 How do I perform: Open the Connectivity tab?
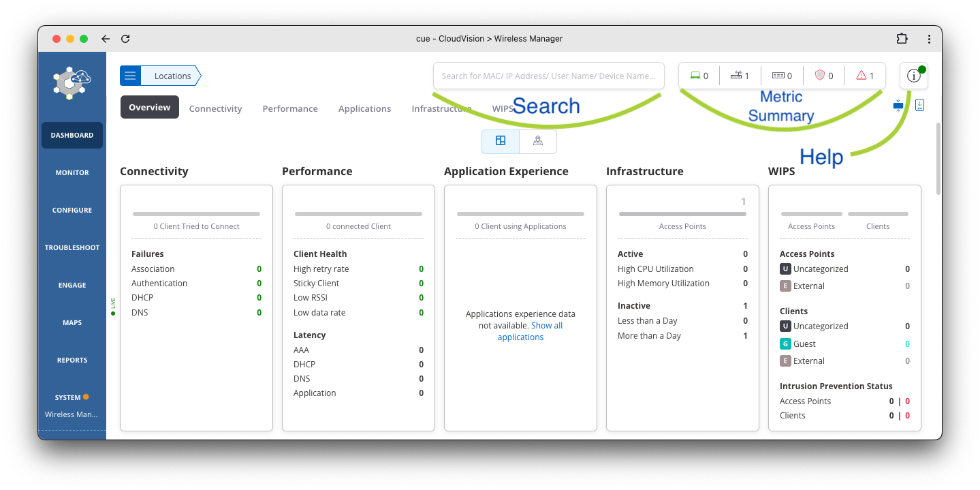point(215,108)
